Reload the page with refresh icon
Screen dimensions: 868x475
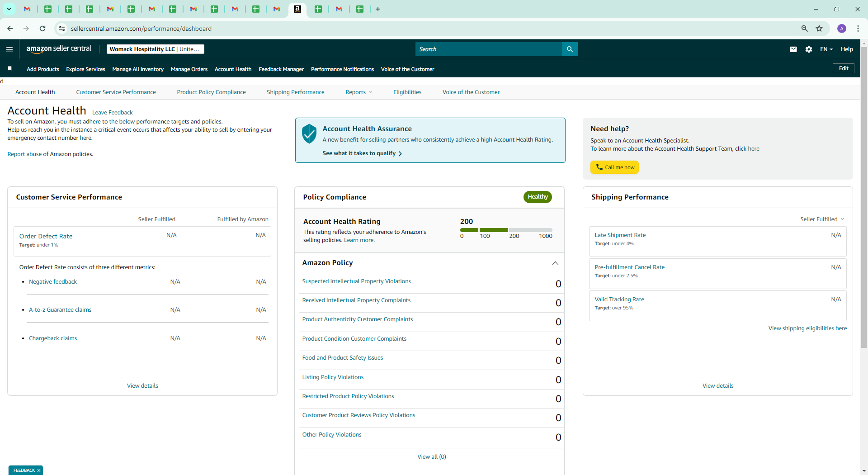42,28
